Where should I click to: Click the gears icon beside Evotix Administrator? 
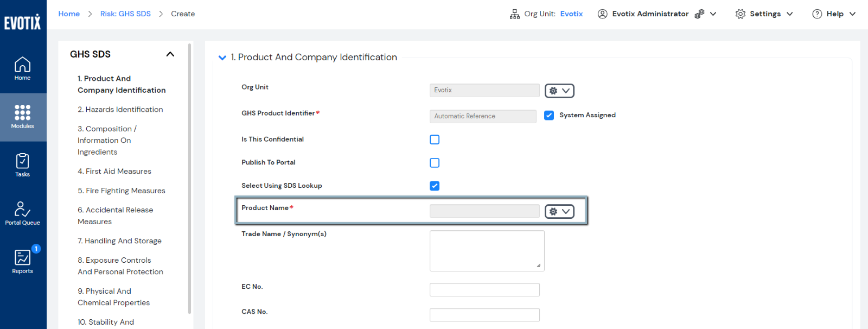tap(699, 14)
